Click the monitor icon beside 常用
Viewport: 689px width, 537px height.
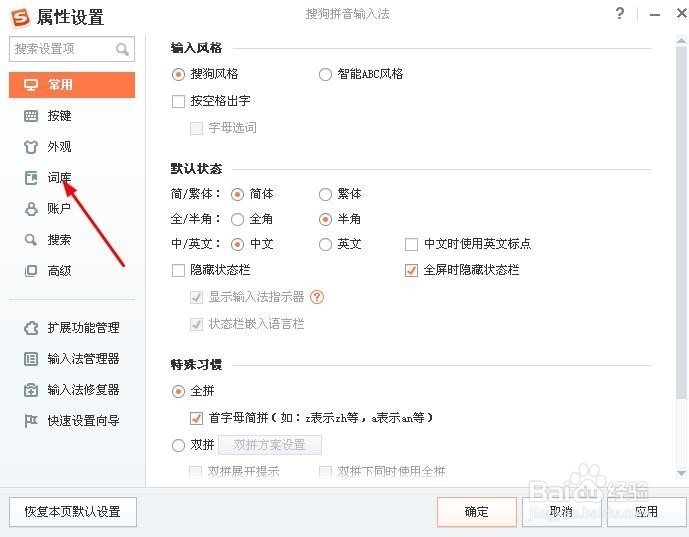click(30, 84)
